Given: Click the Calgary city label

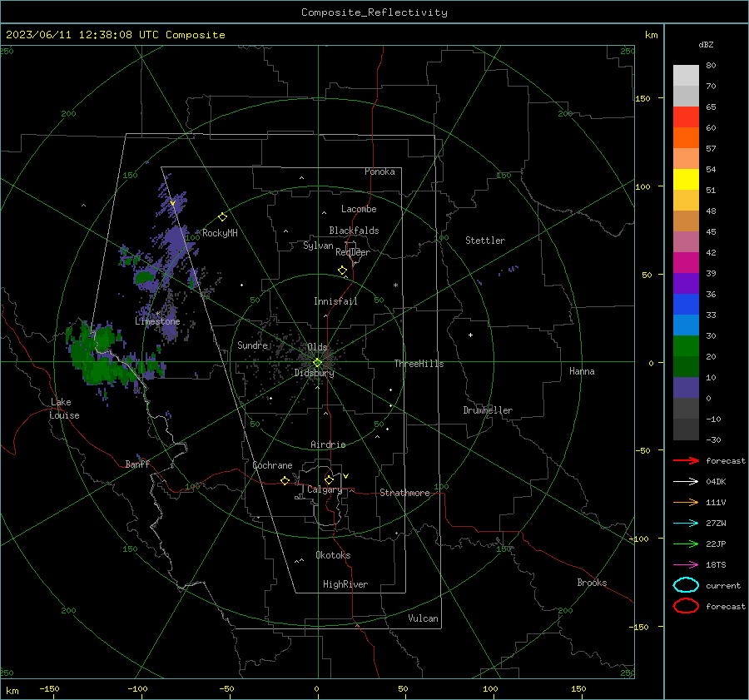Looking at the screenshot, I should click(325, 489).
